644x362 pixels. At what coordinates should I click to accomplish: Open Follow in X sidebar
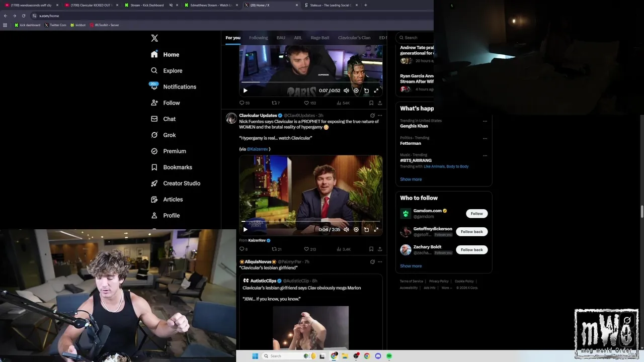(166, 103)
